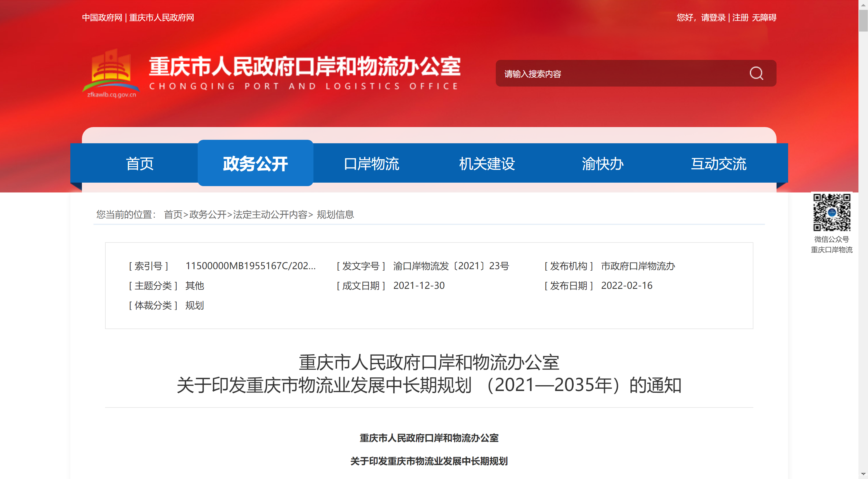
Task: Open the 中国政府网 link
Action: click(102, 18)
